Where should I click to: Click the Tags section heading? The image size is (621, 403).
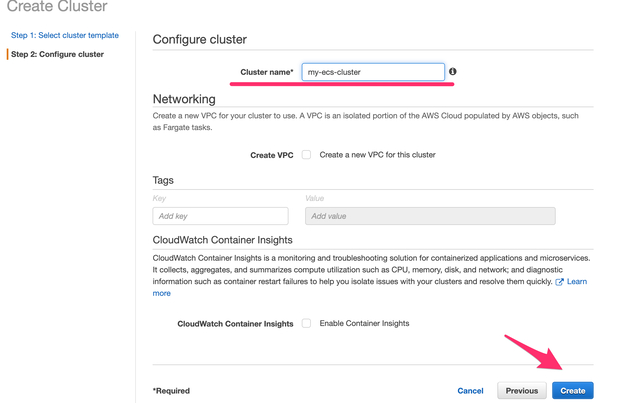click(x=163, y=180)
